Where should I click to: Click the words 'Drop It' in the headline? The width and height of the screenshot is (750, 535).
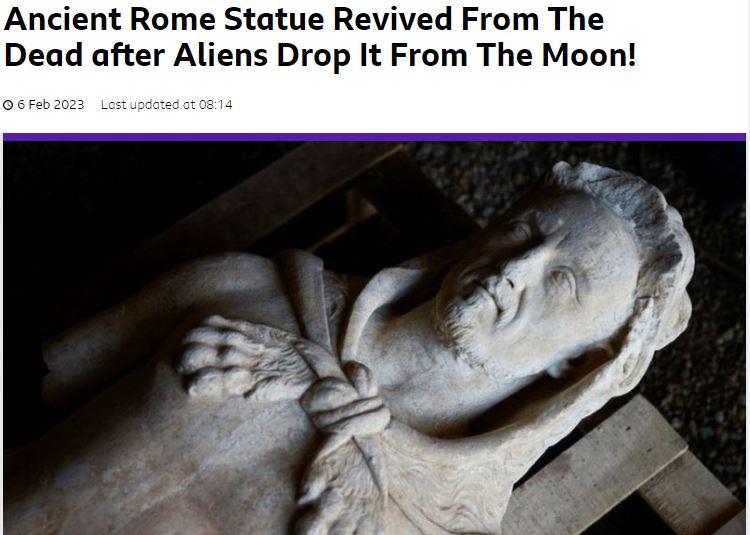point(327,55)
